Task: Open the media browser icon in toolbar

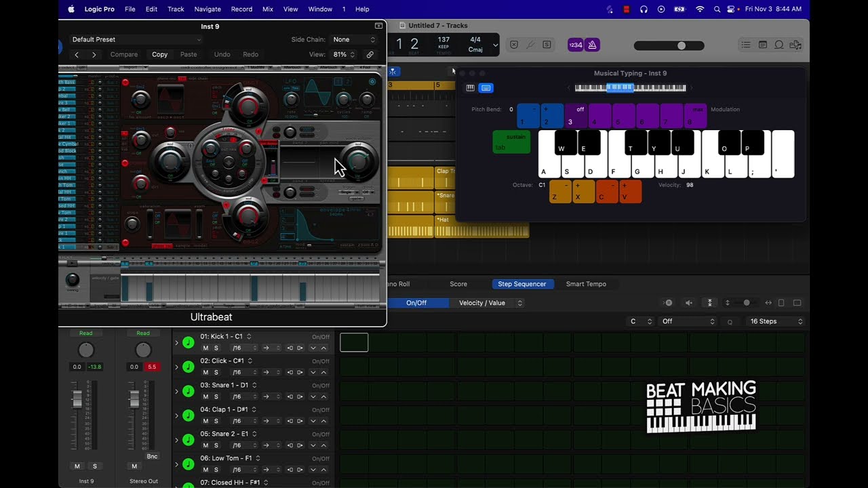Action: [x=795, y=45]
